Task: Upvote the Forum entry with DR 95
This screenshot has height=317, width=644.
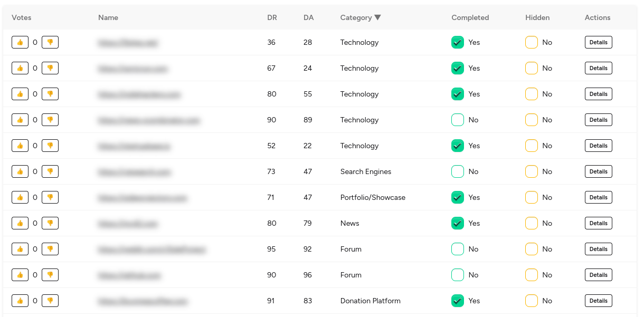Action: (20, 249)
